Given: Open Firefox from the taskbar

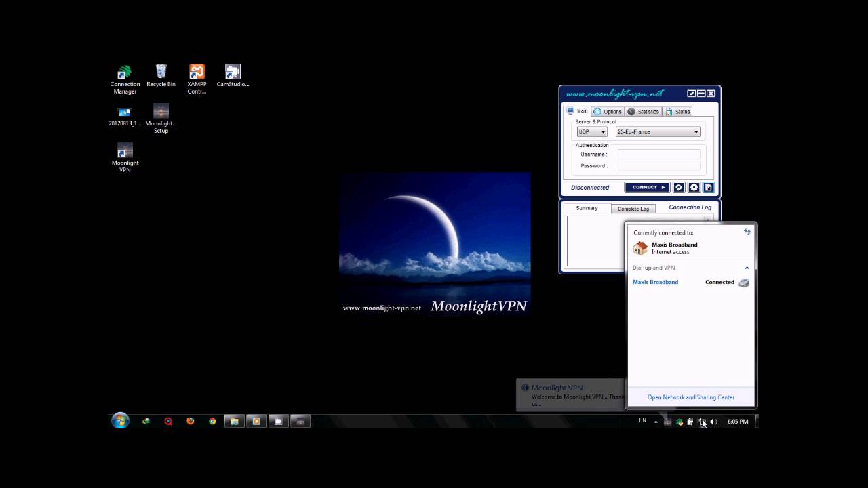Looking at the screenshot, I should click(x=191, y=421).
